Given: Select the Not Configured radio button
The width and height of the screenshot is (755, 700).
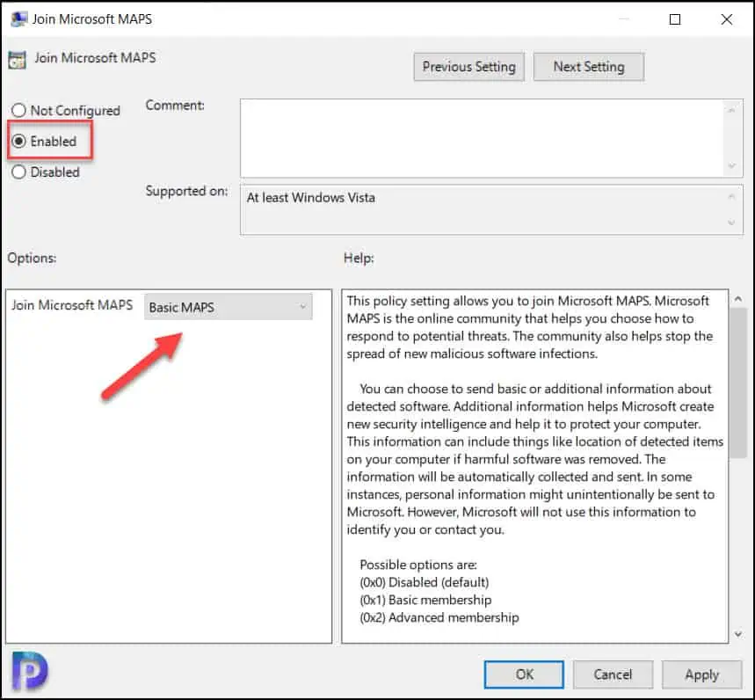Looking at the screenshot, I should [18, 110].
